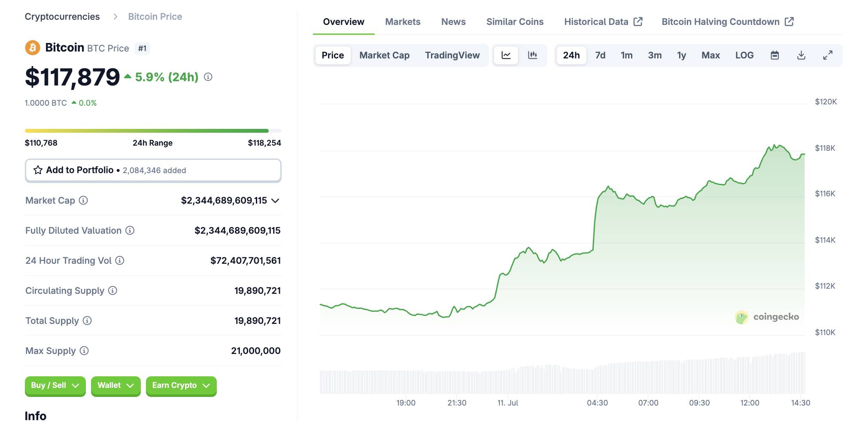This screenshot has width=868, height=421.
Task: Click the $110,768 range low value
Action: pyautogui.click(x=41, y=143)
